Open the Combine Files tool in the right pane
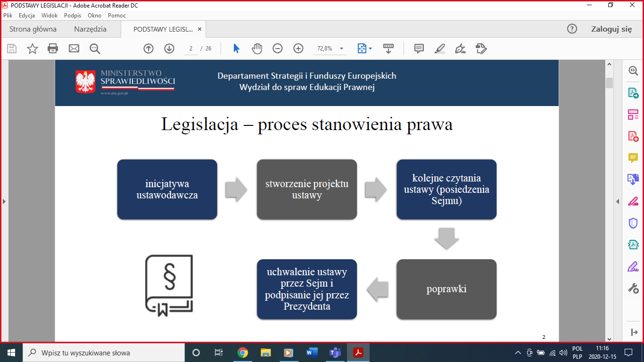 633,179
